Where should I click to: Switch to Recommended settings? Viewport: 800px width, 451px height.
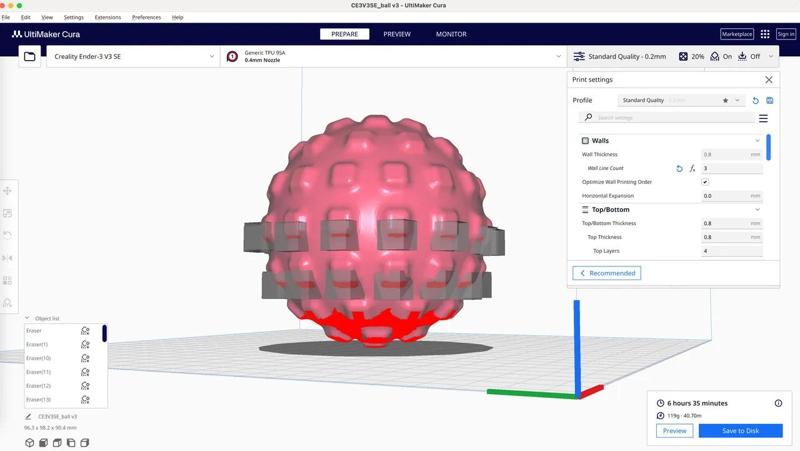click(607, 273)
